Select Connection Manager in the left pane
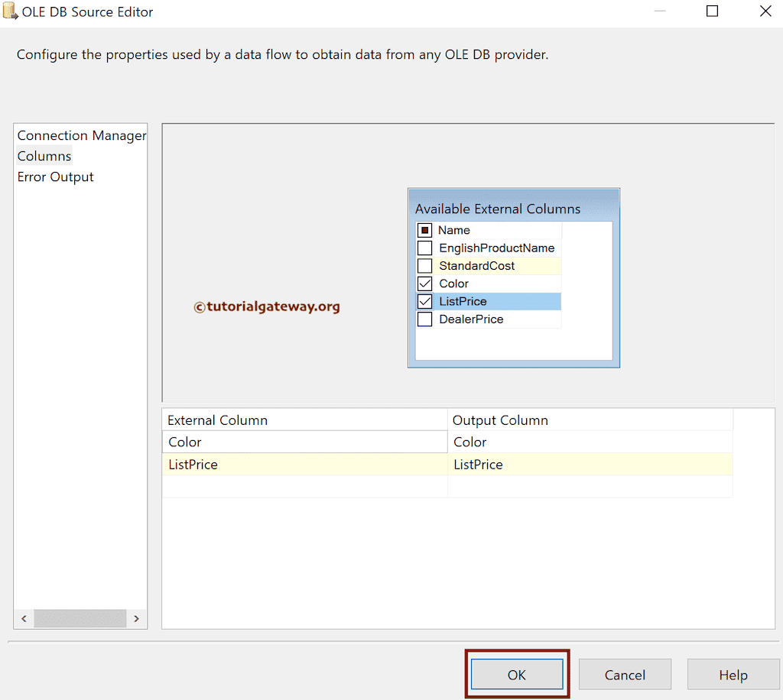 tap(81, 135)
